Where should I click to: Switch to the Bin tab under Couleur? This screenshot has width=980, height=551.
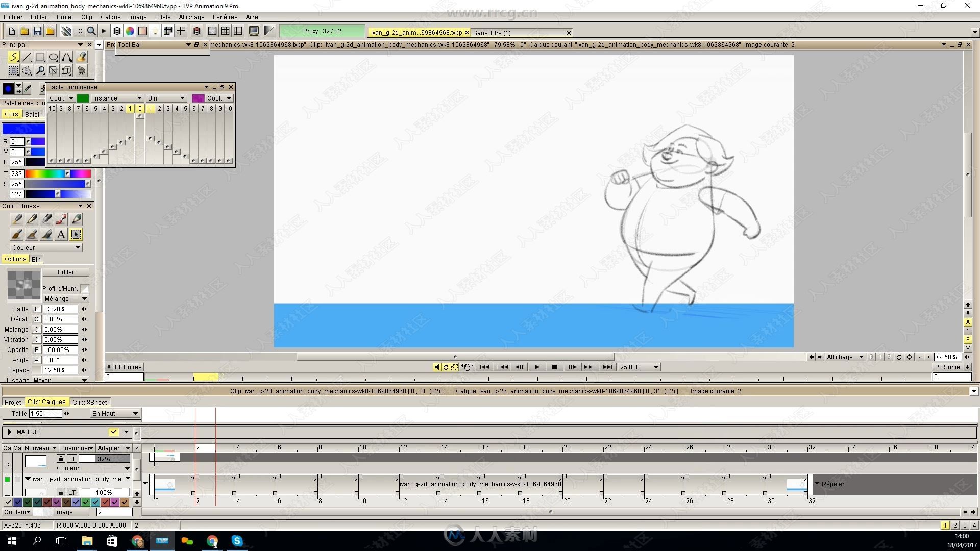pos(36,259)
